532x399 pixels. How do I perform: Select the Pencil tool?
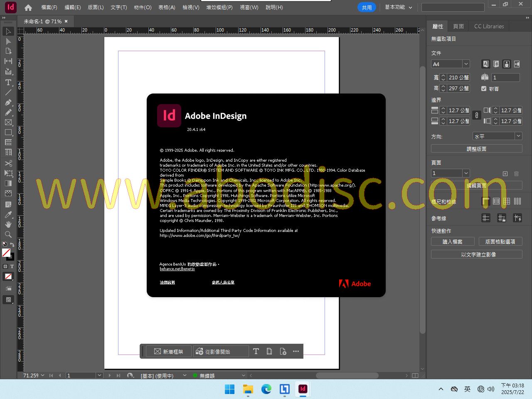coord(8,112)
